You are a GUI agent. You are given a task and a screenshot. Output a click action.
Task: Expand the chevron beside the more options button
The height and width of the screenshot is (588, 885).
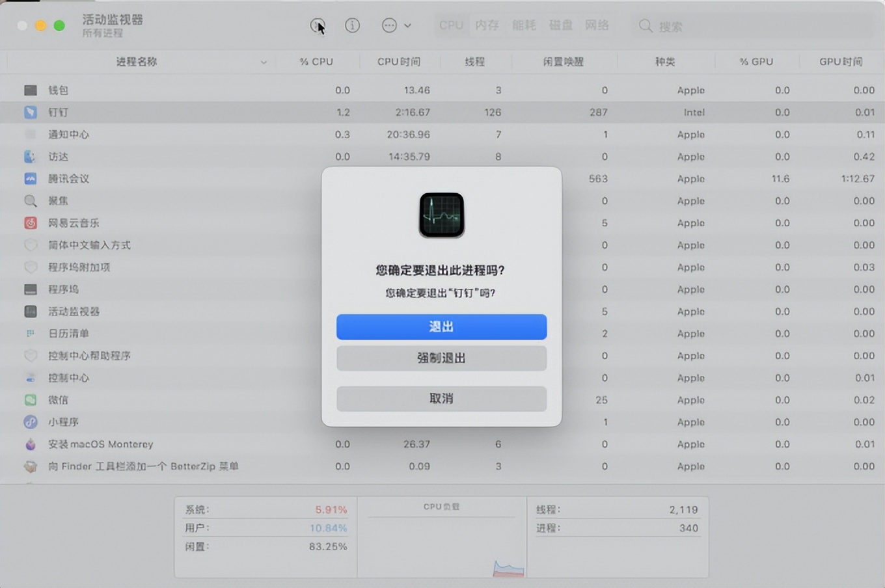[x=409, y=25]
